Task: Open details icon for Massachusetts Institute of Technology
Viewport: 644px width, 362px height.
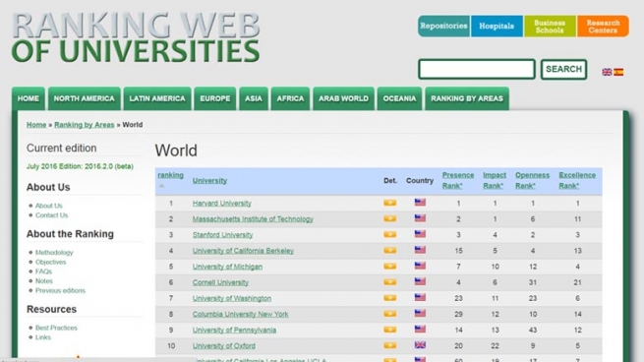Action: coord(389,218)
